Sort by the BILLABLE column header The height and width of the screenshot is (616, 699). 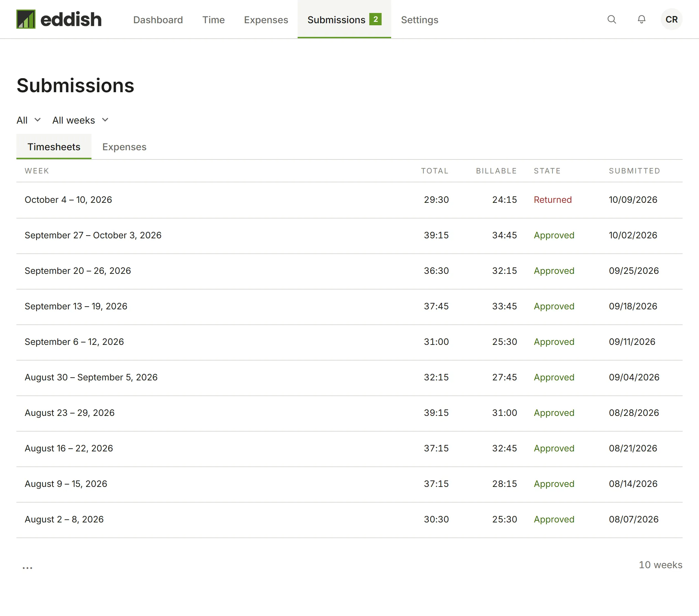pos(496,171)
